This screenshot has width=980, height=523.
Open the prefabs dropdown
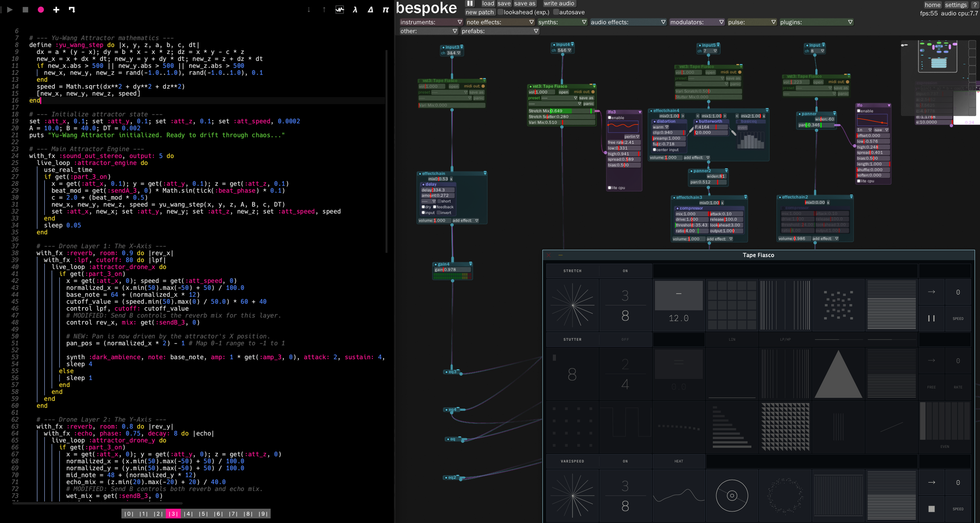click(x=500, y=31)
